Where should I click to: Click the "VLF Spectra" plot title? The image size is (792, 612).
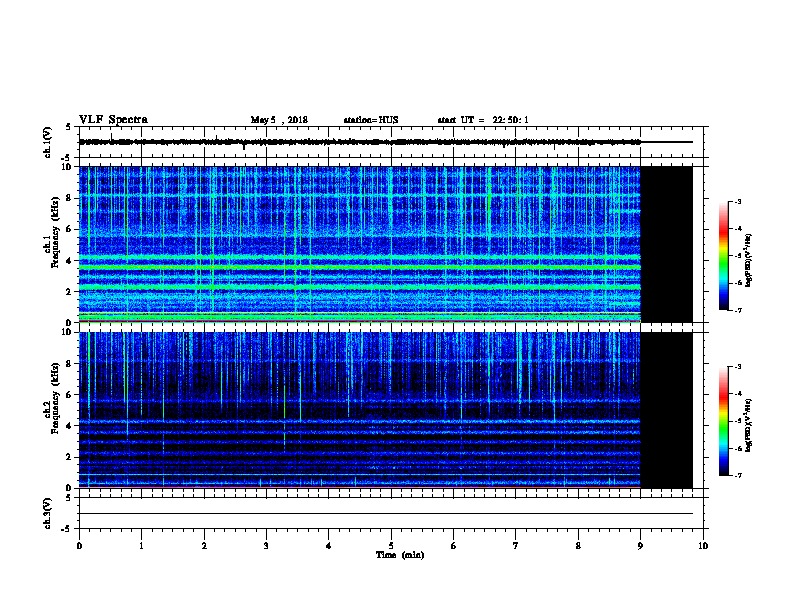[x=113, y=120]
